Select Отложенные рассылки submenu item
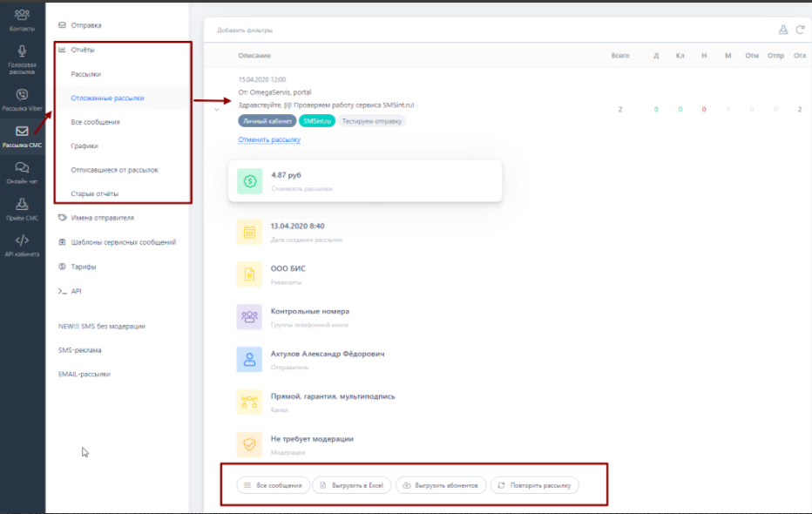Image resolution: width=812 pixels, height=514 pixels. [x=107, y=98]
